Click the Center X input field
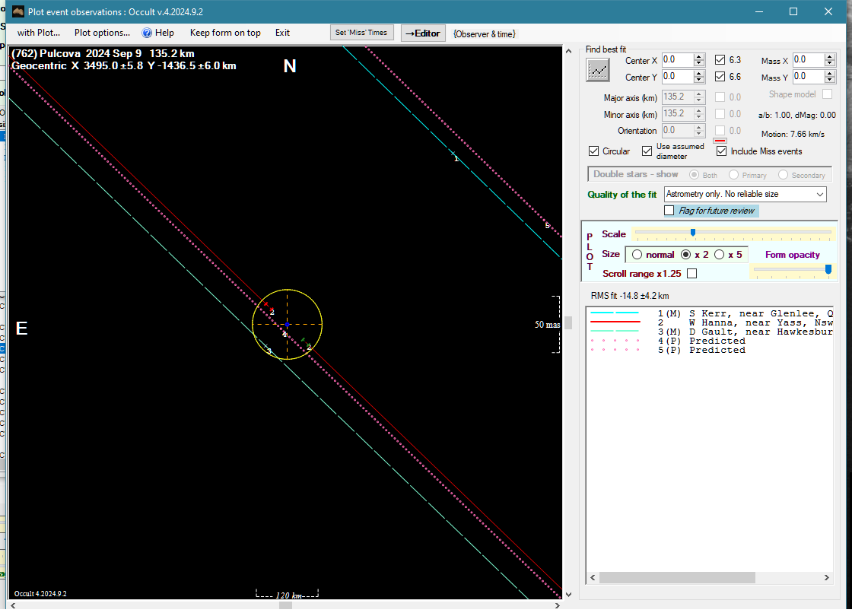This screenshot has height=616, width=852. pos(678,60)
